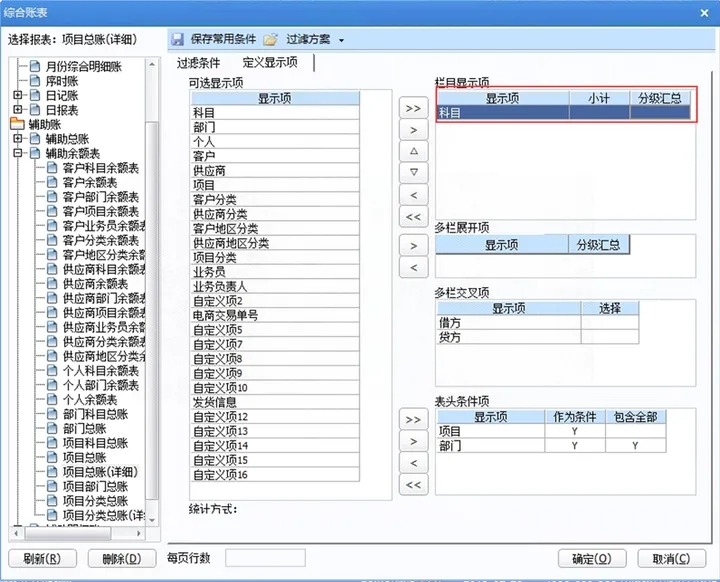Open the 过滤方案 dropdown arrow
This screenshot has height=582, width=720.
[341, 40]
